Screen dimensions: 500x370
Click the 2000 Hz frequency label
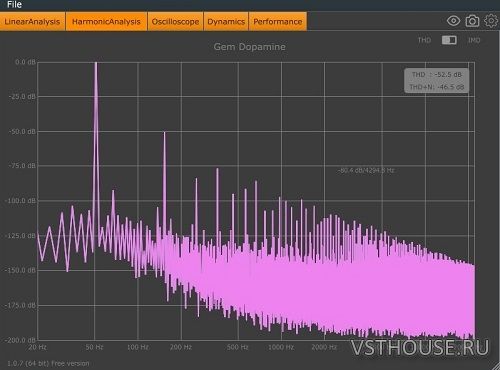click(324, 347)
